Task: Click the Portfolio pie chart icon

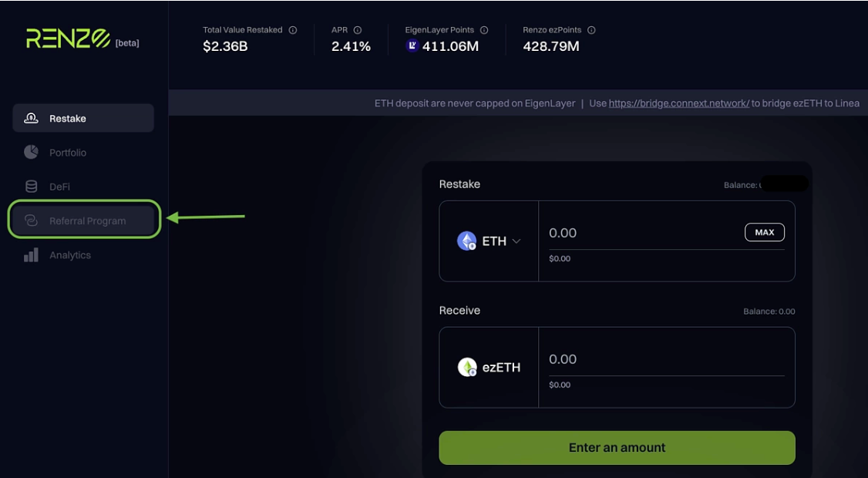Action: point(31,152)
